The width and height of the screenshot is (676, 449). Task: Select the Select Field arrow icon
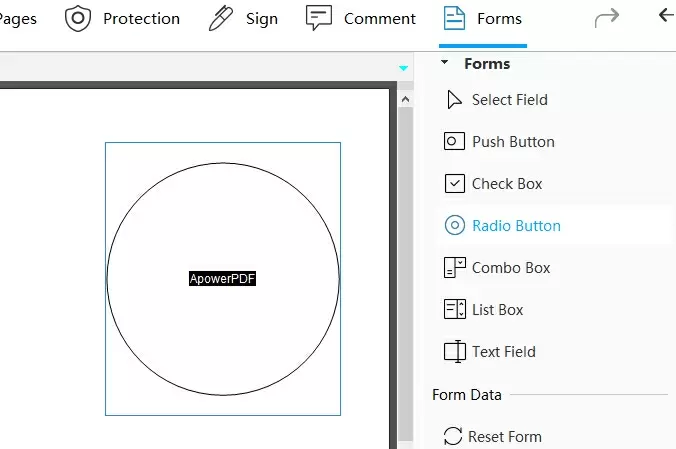click(x=454, y=100)
